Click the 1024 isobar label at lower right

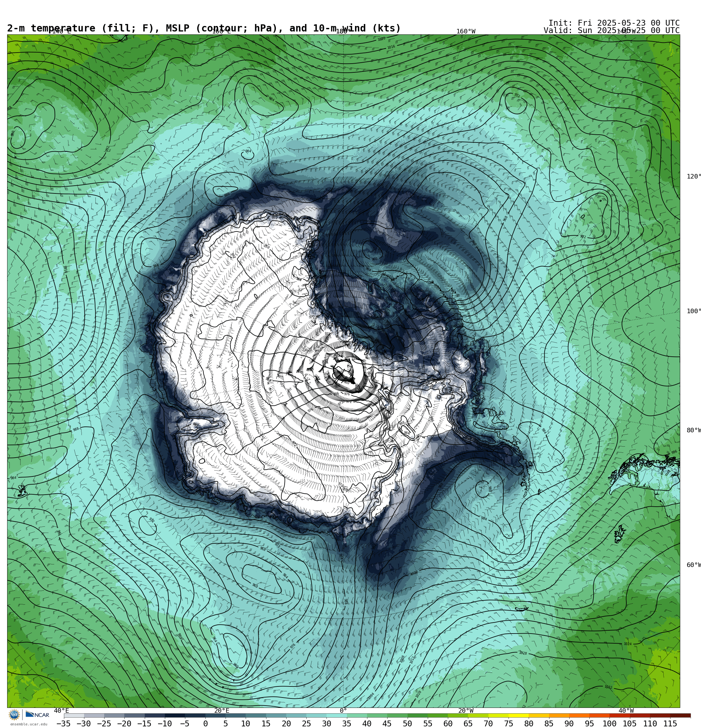pyautogui.click(x=627, y=644)
